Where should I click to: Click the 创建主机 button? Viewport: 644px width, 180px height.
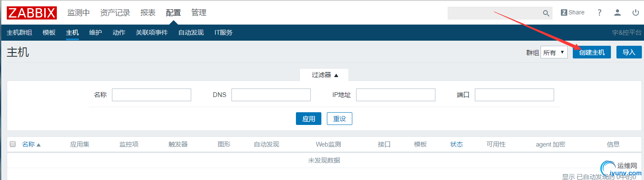[x=591, y=53]
